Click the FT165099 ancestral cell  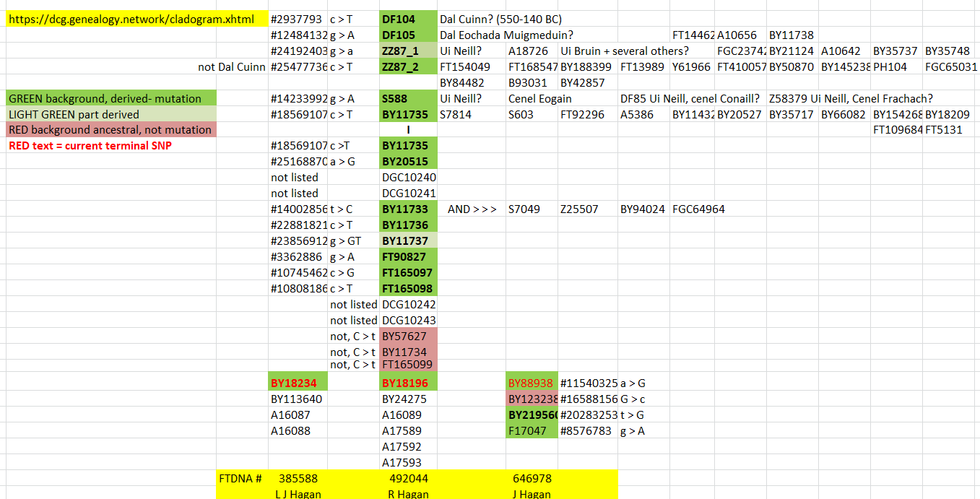click(408, 365)
